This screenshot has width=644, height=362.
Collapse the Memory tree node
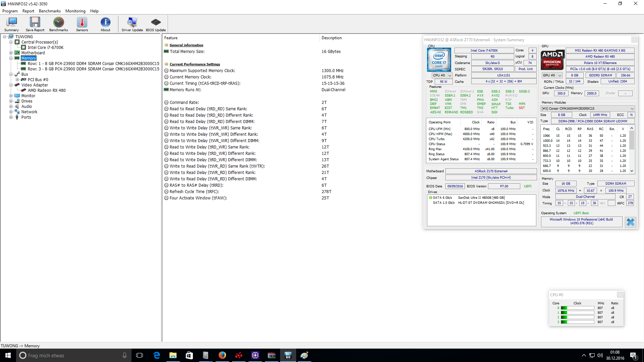[x=11, y=58]
